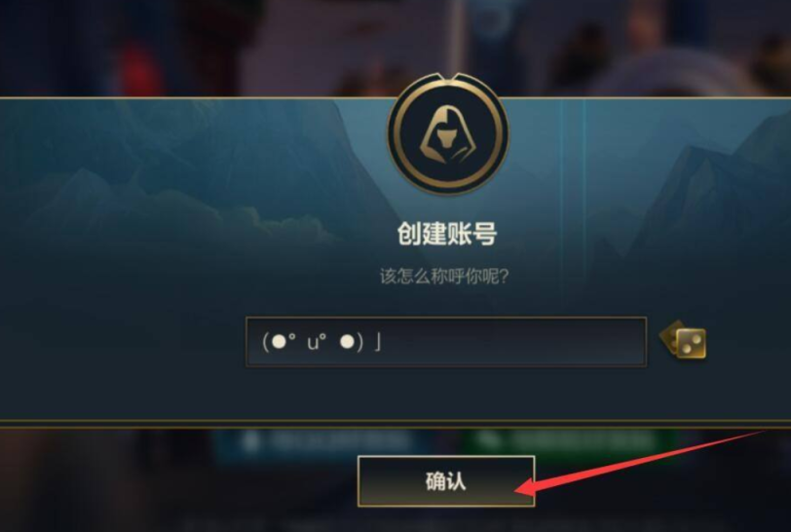Click the letter u in the name field

313,343
